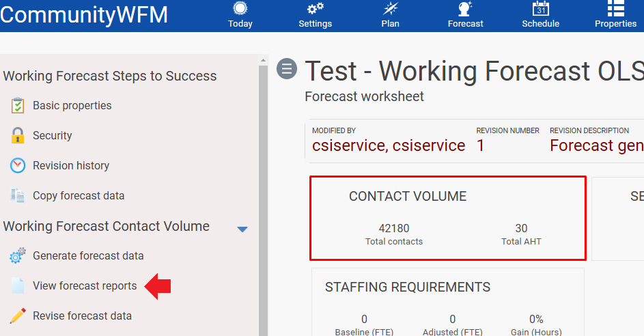Open Revision history link
Image resolution: width=644 pixels, height=336 pixels.
71,165
